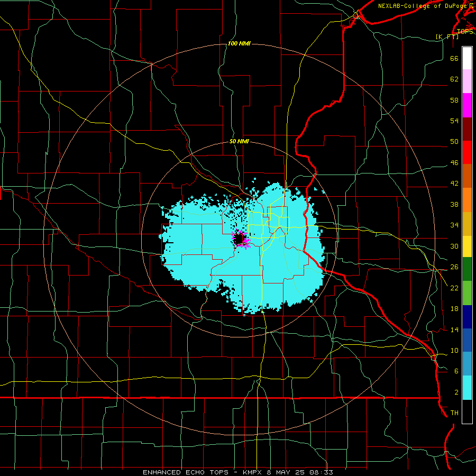Click the TOPS legend title
The width and height of the screenshot is (476, 476).
point(465,31)
